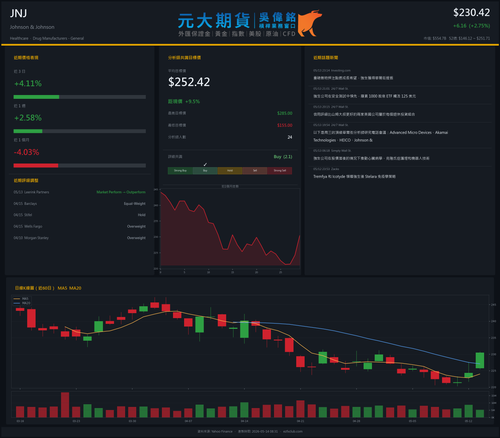500x438 pixels.
Task: Click the $155.00 low target value
Action: [285, 125]
